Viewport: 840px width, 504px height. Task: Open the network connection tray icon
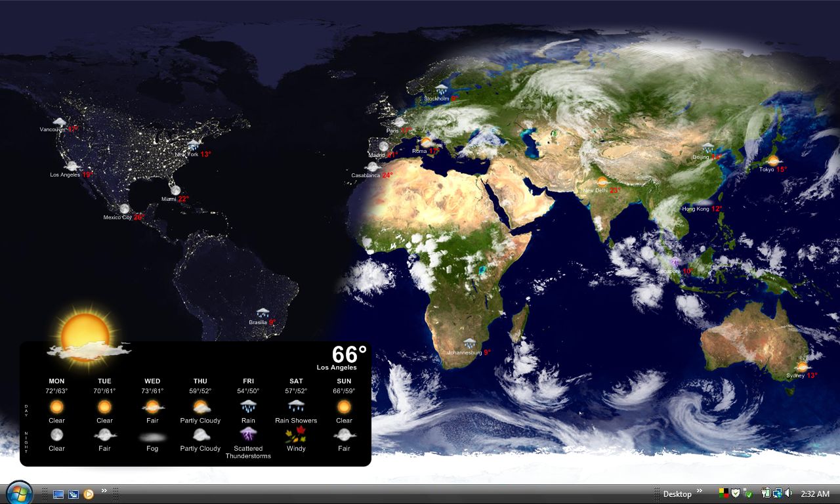777,493
